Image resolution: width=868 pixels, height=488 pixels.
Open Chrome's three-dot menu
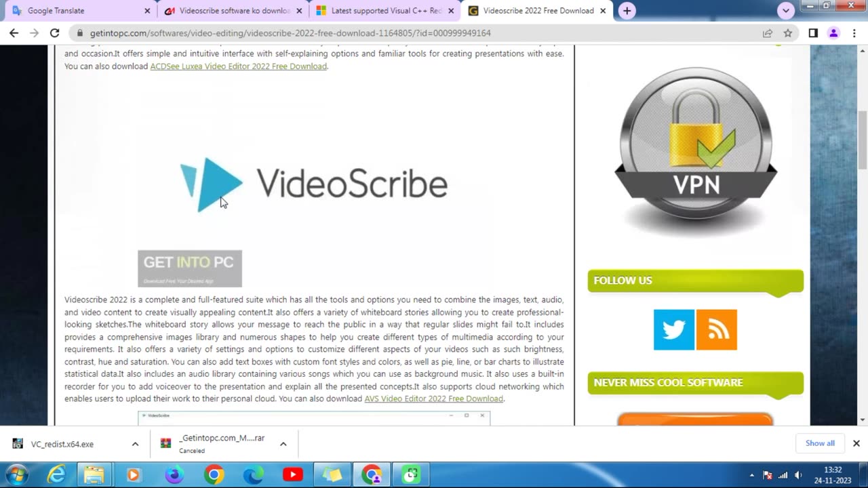pyautogui.click(x=853, y=33)
